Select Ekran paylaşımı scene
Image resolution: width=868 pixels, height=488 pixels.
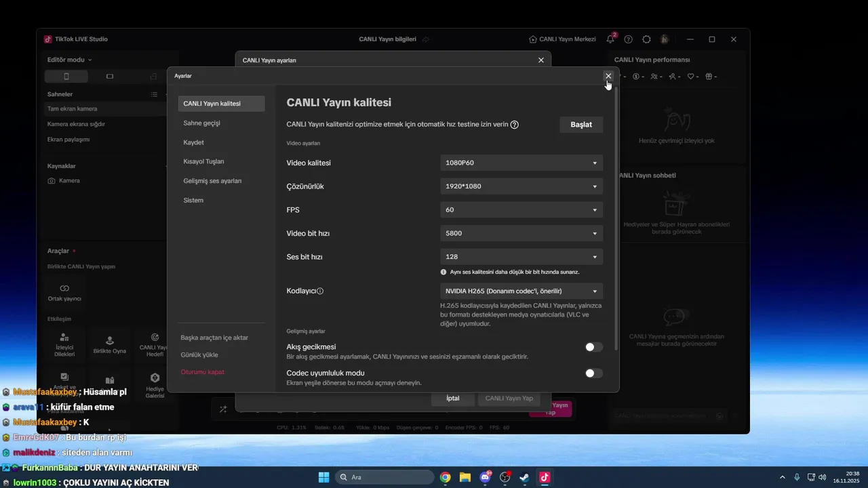[105, 140]
